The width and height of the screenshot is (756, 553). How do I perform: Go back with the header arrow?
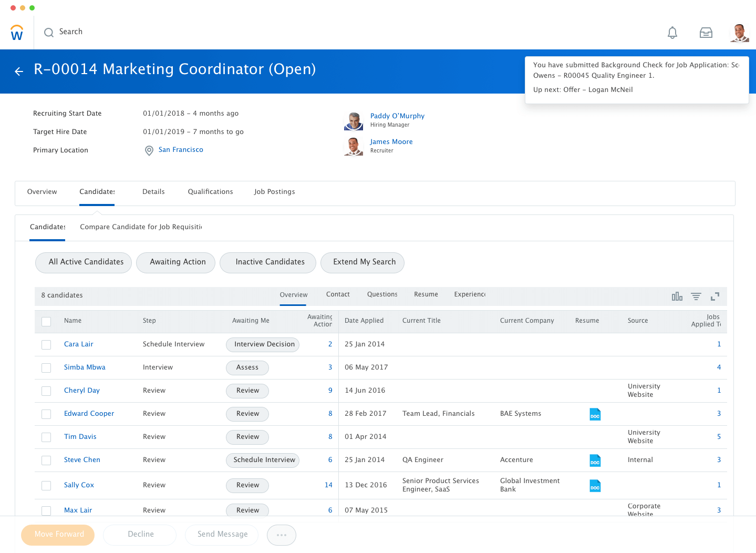(x=19, y=71)
